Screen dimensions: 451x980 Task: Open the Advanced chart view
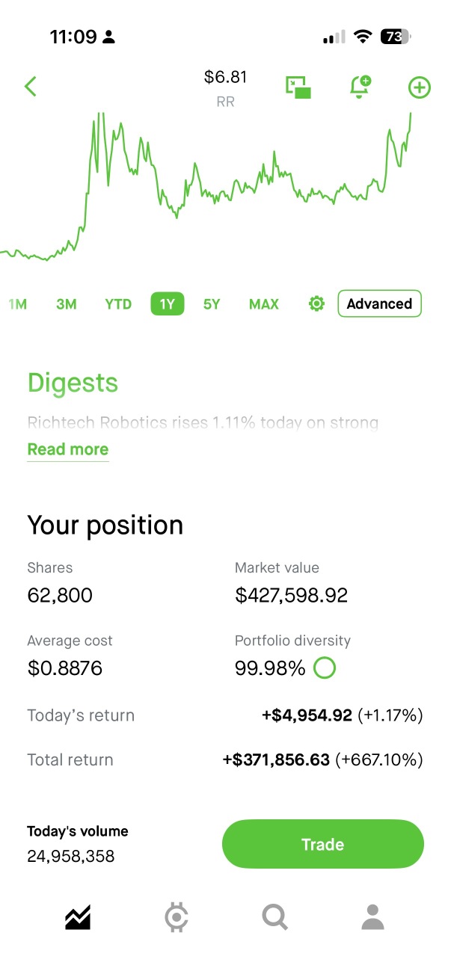coord(379,304)
